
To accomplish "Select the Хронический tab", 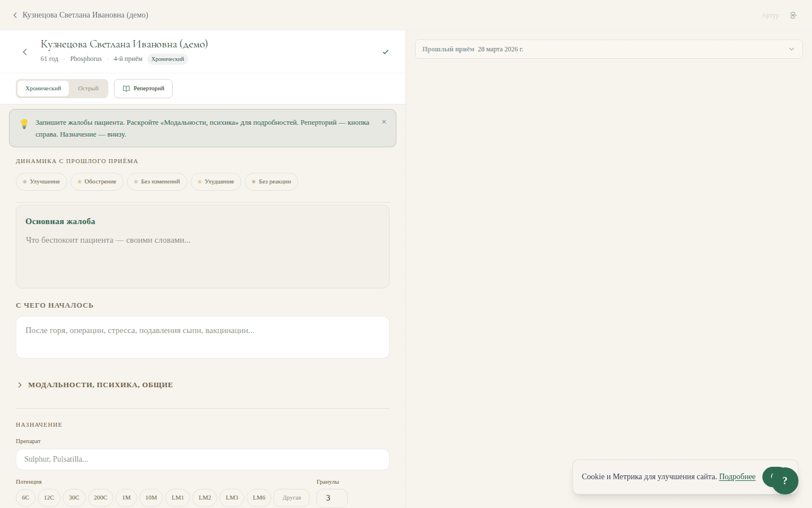I will (43, 89).
